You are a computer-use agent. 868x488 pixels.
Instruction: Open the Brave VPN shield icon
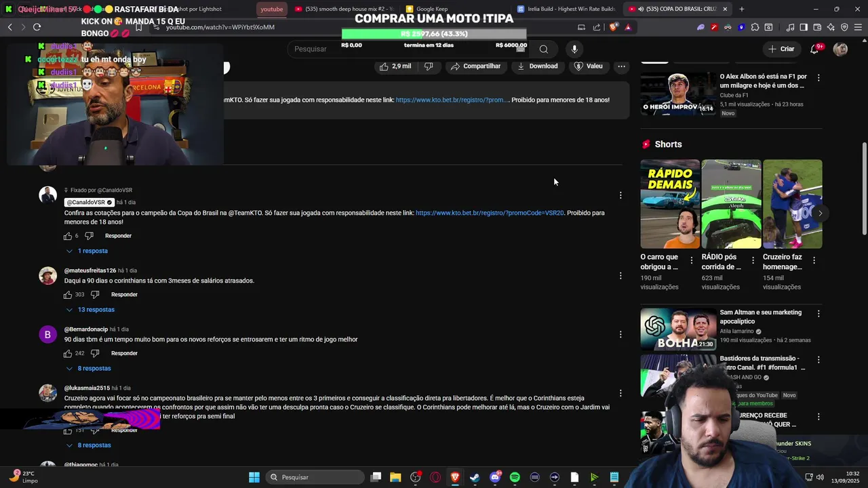point(844,27)
